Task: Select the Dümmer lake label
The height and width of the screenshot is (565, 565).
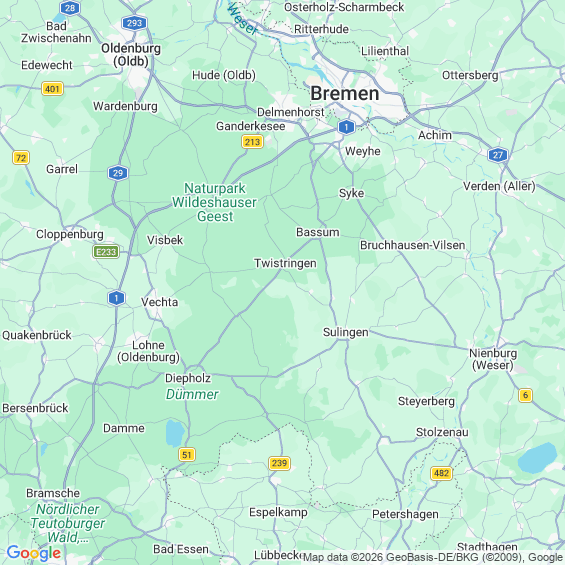Action: pyautogui.click(x=192, y=394)
